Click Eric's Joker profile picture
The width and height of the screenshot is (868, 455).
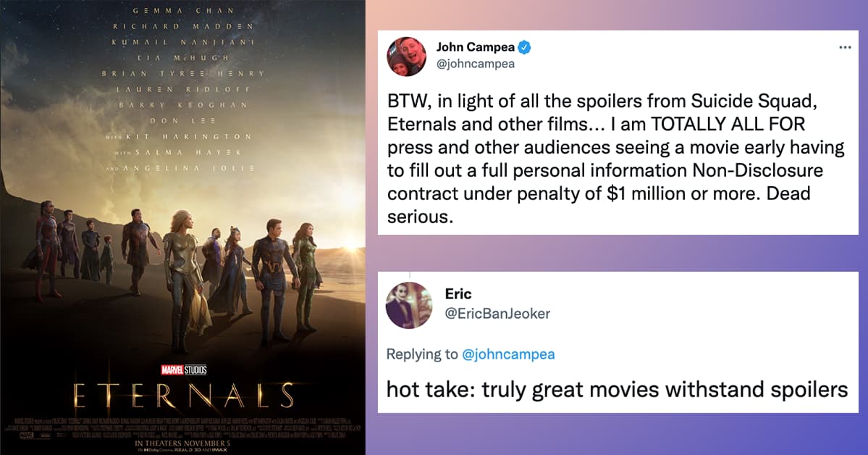coord(408,305)
